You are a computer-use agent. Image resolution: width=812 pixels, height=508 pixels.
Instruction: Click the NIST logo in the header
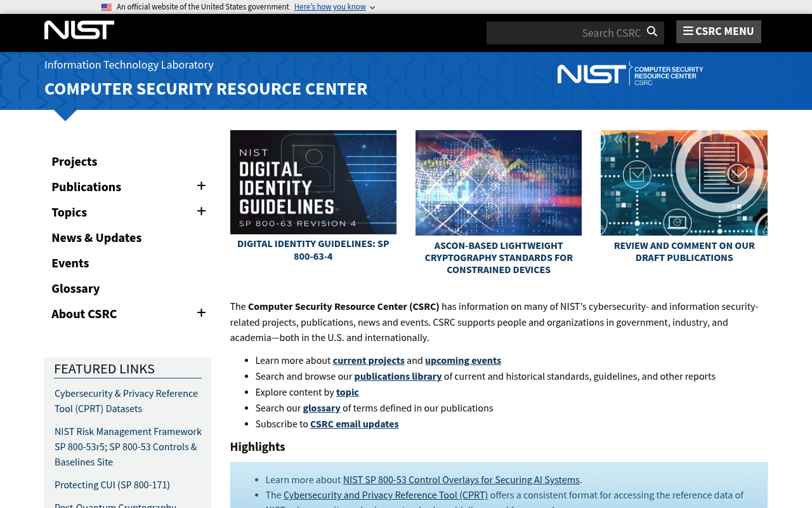tap(79, 30)
